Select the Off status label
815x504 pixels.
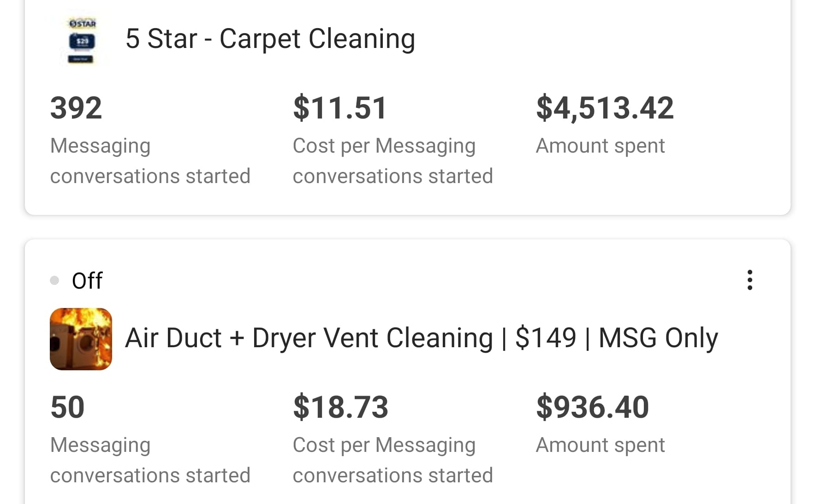coord(87,280)
